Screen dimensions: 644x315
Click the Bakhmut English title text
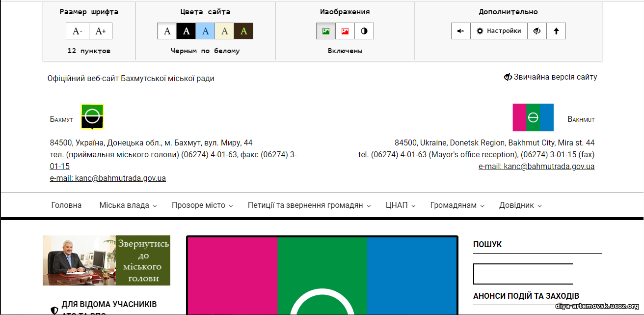(581, 119)
